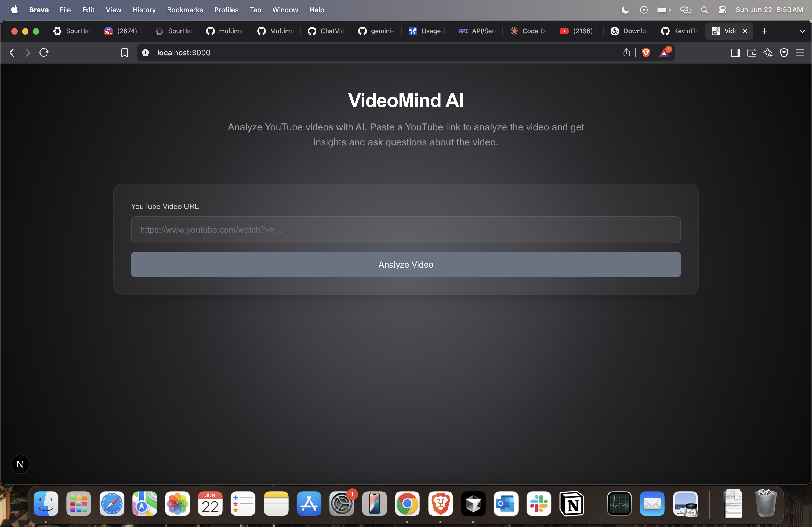Image resolution: width=812 pixels, height=527 pixels.
Task: Open Leo AI sparkle icon
Action: pos(768,53)
